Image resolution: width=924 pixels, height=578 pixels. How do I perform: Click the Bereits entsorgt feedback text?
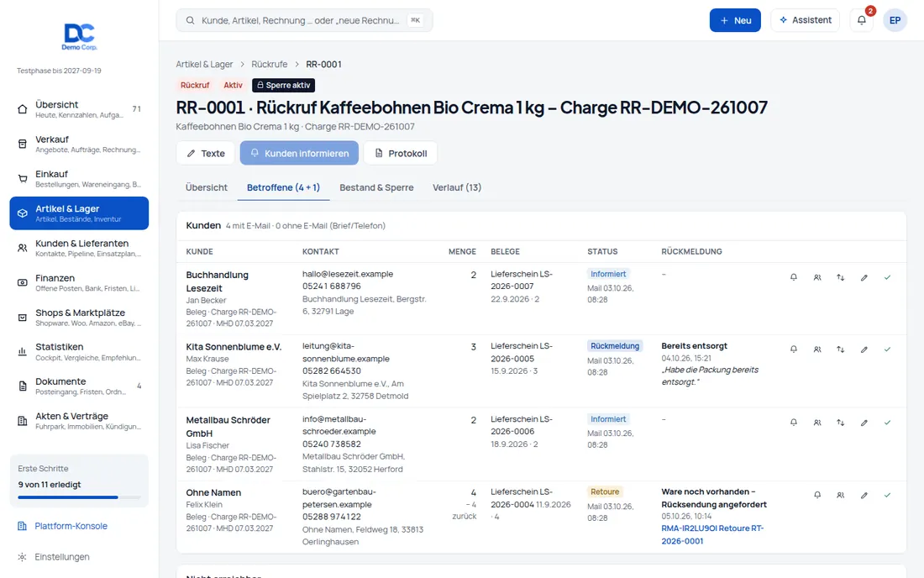point(694,346)
